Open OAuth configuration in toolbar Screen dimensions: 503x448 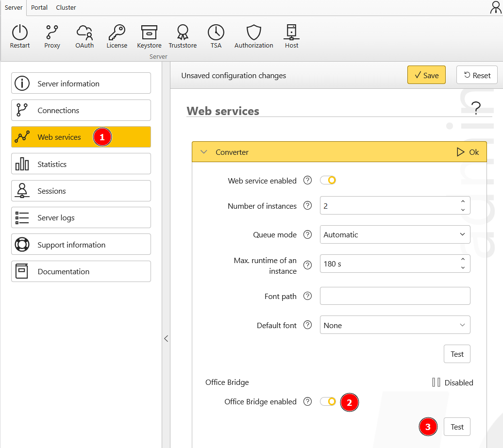[84, 33]
